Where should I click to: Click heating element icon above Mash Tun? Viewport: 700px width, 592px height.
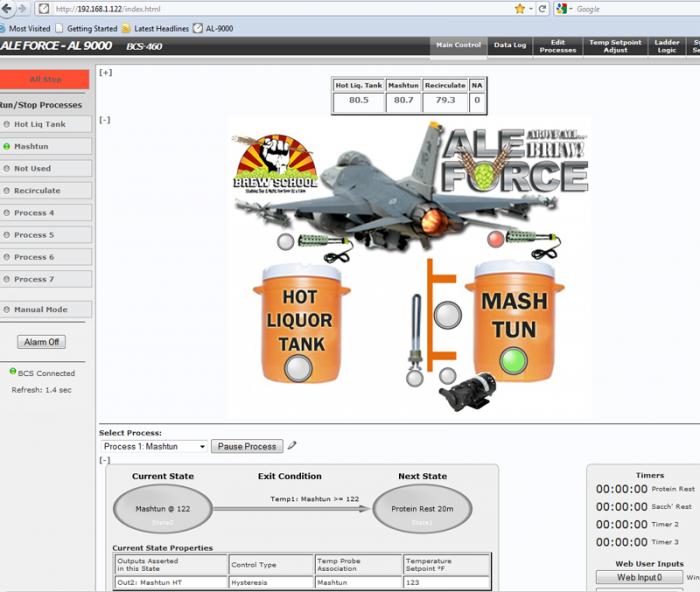click(533, 244)
